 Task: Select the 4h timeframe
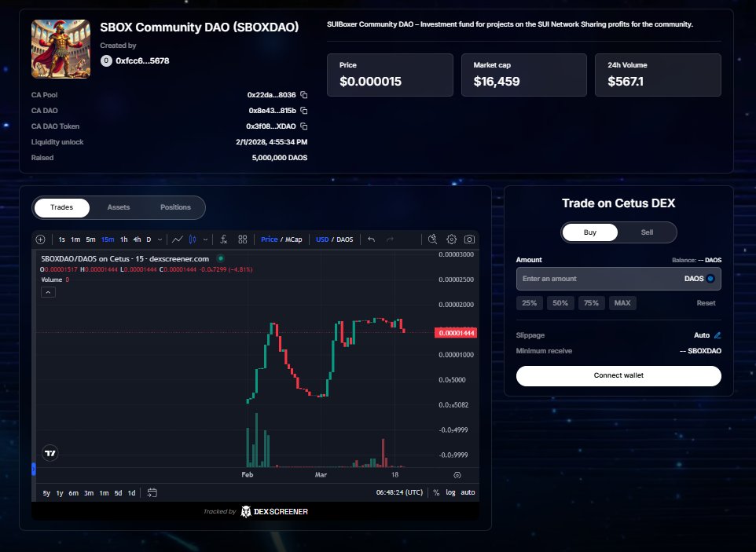click(137, 239)
